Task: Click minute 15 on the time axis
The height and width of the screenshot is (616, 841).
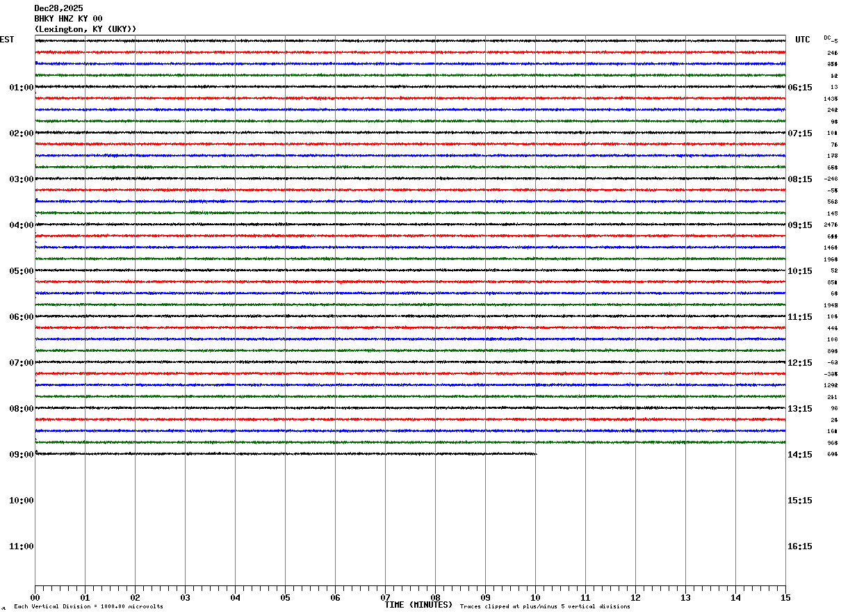Action: coord(785,597)
